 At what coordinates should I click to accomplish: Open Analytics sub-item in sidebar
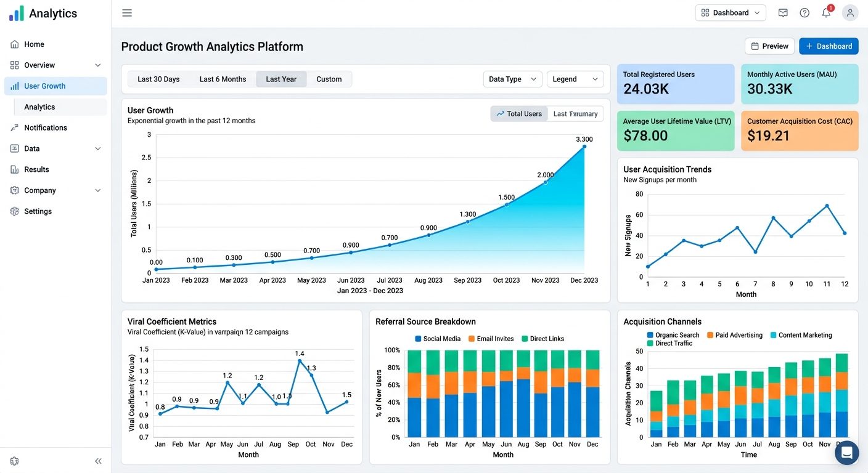point(60,107)
